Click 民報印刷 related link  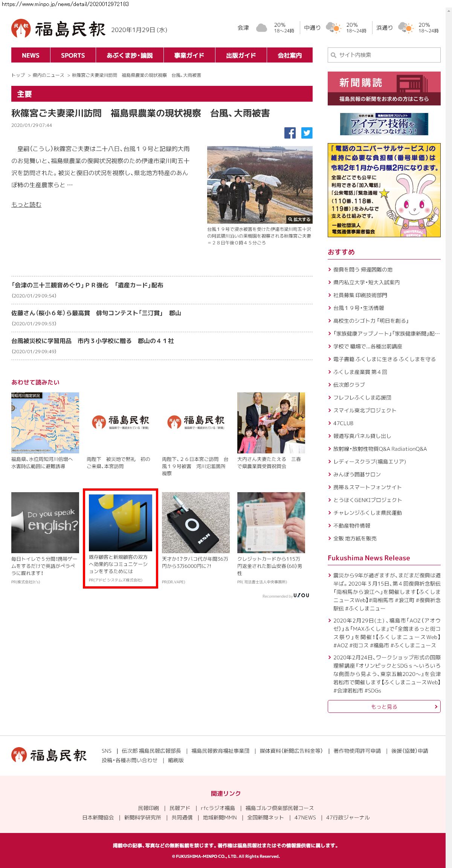[x=148, y=808]
